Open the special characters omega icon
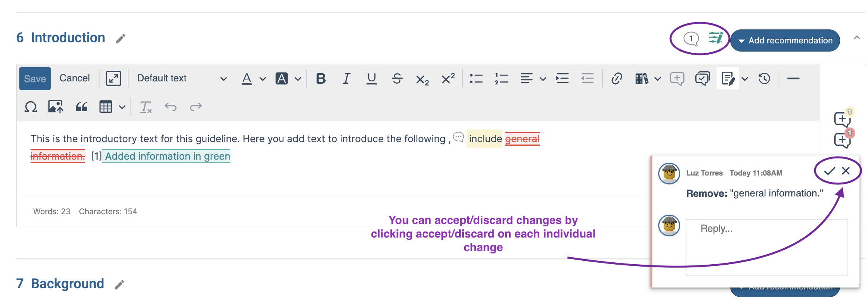Screen dimensions: 868x303 (x=31, y=107)
